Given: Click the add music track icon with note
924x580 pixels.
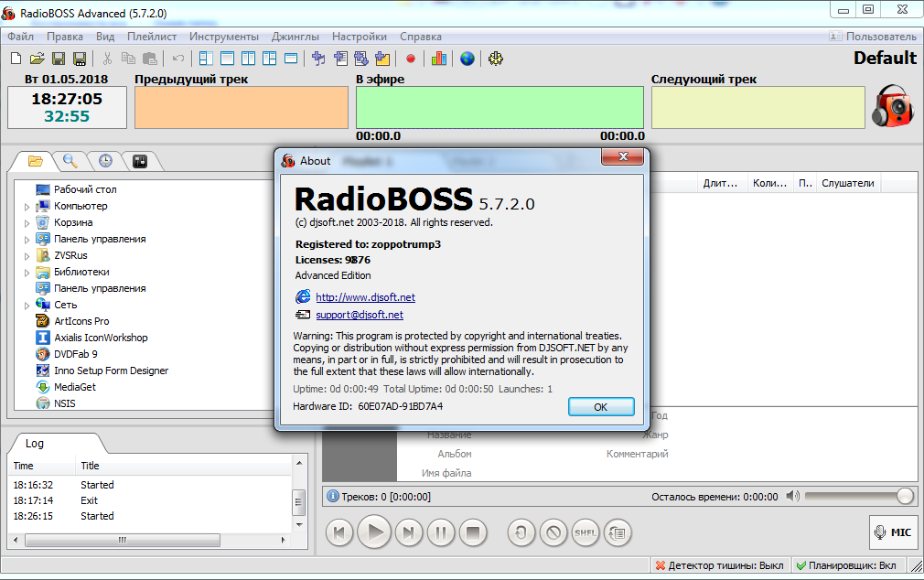Looking at the screenshot, I should 318,59.
